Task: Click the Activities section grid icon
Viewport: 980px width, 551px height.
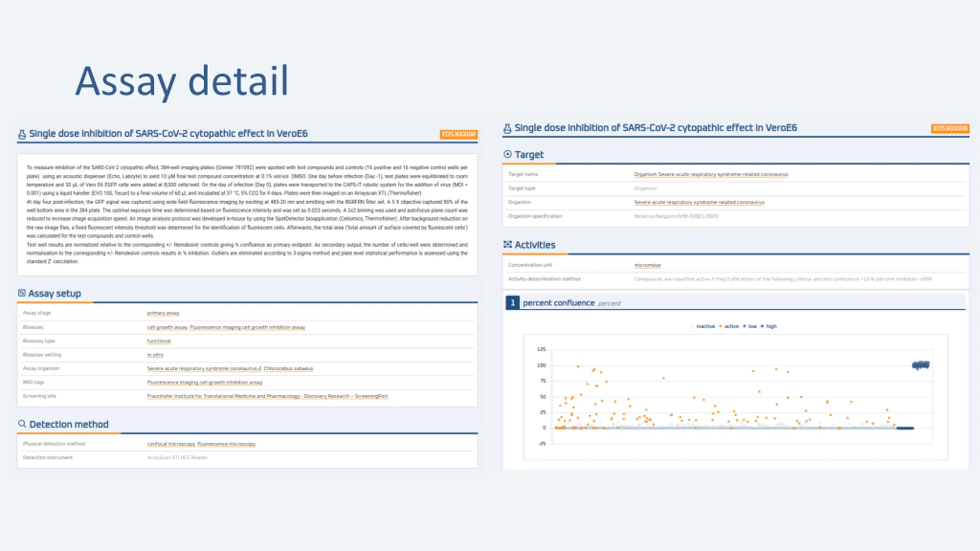Action: click(x=508, y=245)
